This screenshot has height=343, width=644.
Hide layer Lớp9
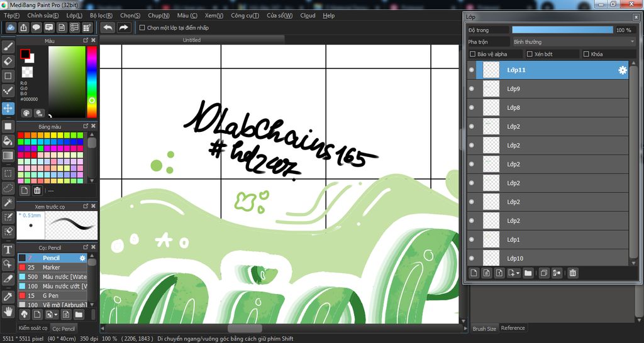tap(472, 89)
